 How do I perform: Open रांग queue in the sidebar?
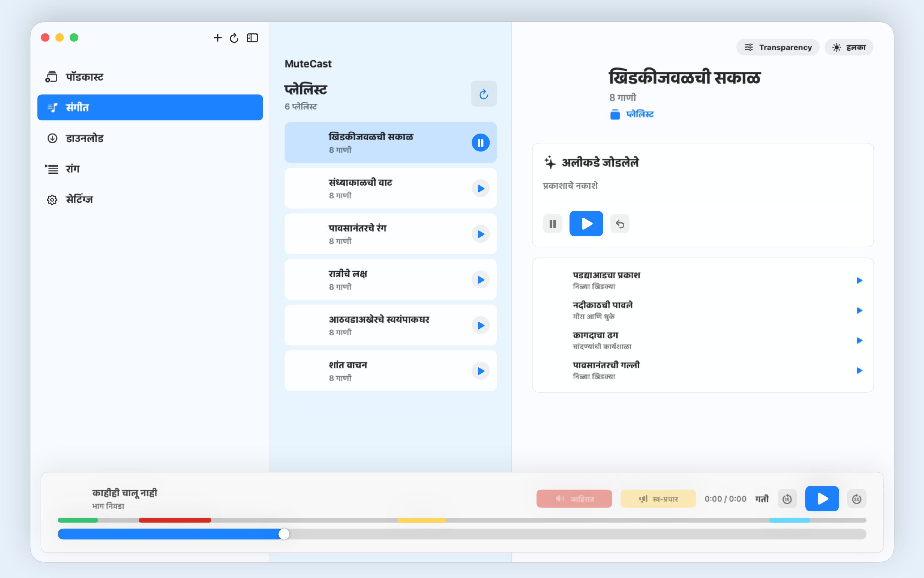pos(150,169)
